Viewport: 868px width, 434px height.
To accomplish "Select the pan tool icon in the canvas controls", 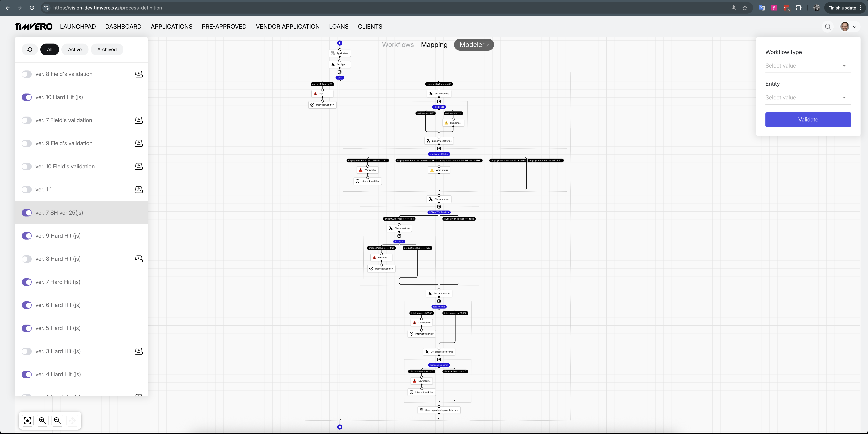I will (x=72, y=420).
